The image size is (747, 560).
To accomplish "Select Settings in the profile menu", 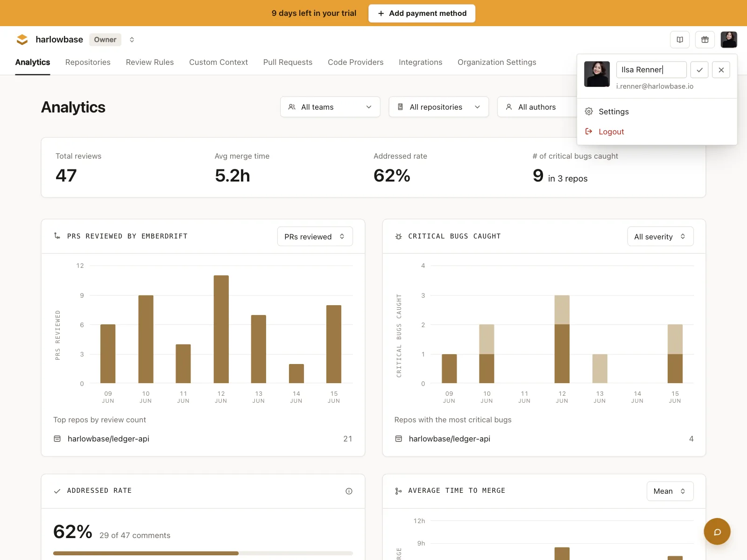I will click(657, 112).
